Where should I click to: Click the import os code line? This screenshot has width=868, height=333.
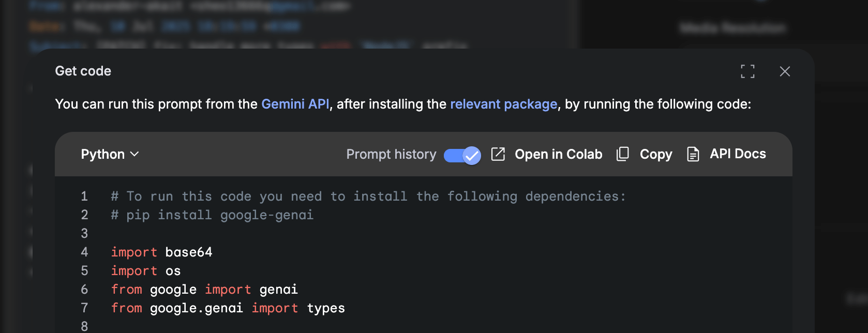[x=146, y=270]
